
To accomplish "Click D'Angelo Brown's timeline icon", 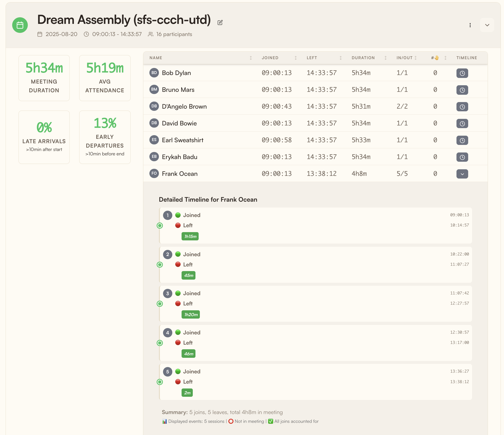I will [x=462, y=106].
